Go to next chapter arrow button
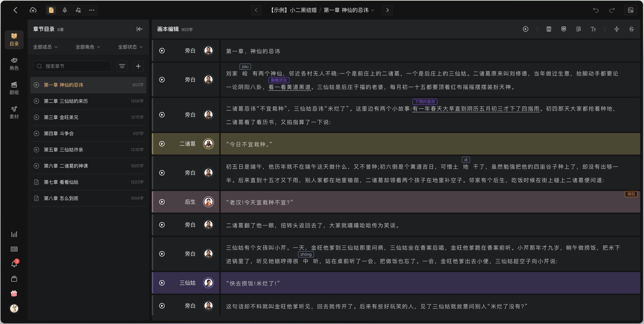This screenshot has width=644, height=324. click(x=387, y=10)
